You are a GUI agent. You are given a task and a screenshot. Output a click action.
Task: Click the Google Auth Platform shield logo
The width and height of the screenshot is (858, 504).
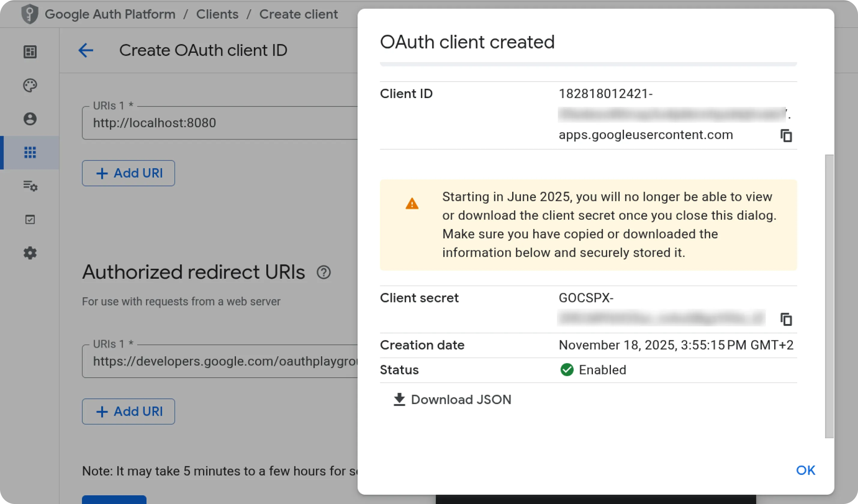[30, 14]
